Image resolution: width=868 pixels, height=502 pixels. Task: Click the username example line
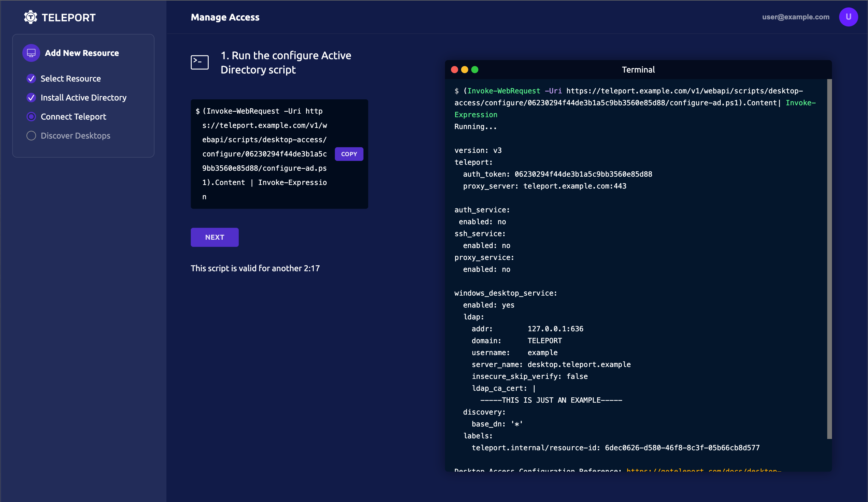pos(515,353)
